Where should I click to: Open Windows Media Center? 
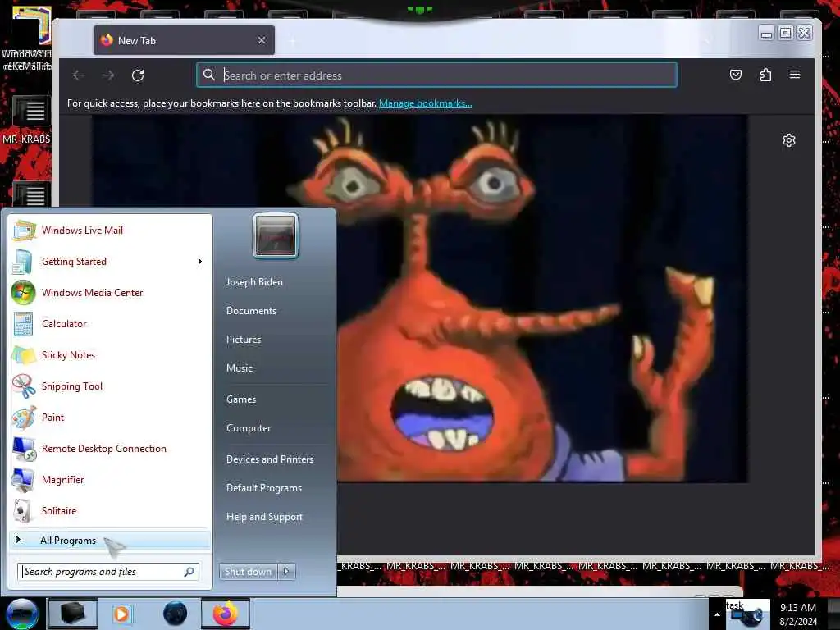[110, 293]
